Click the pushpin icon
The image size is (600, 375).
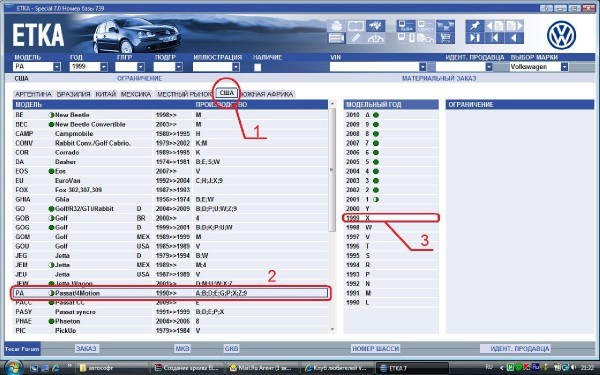474,26
